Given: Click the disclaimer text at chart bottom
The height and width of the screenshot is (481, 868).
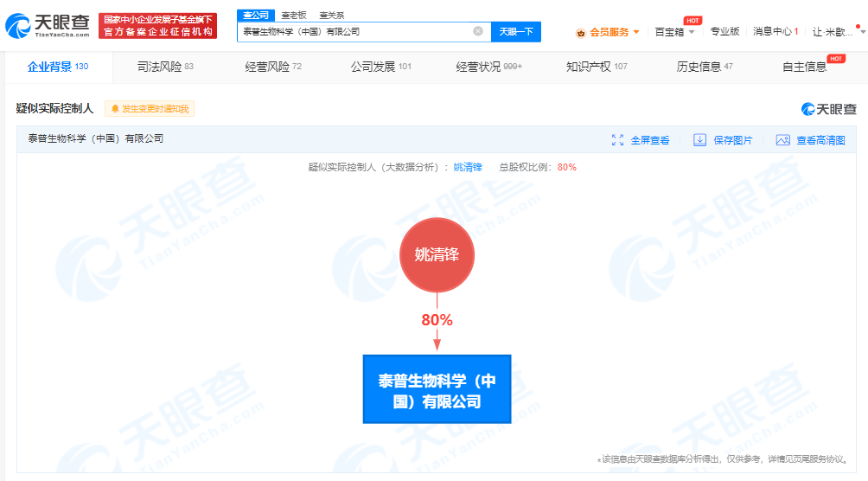Looking at the screenshot, I should (723, 459).
